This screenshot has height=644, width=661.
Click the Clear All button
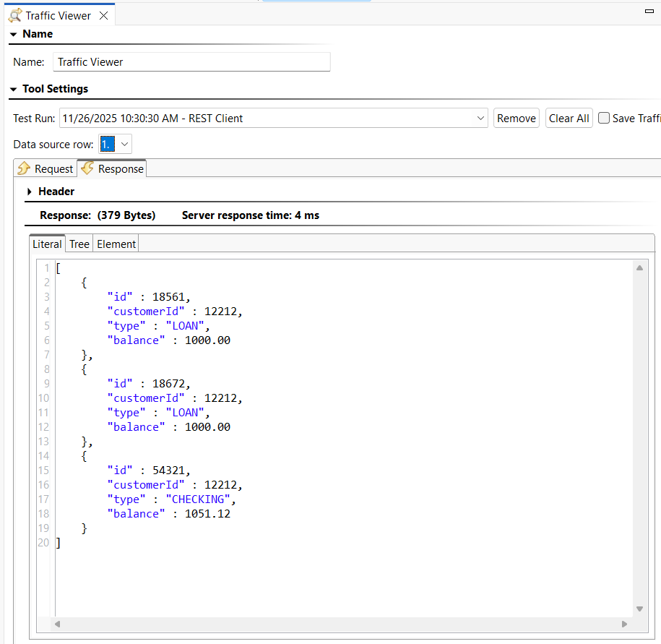(569, 118)
